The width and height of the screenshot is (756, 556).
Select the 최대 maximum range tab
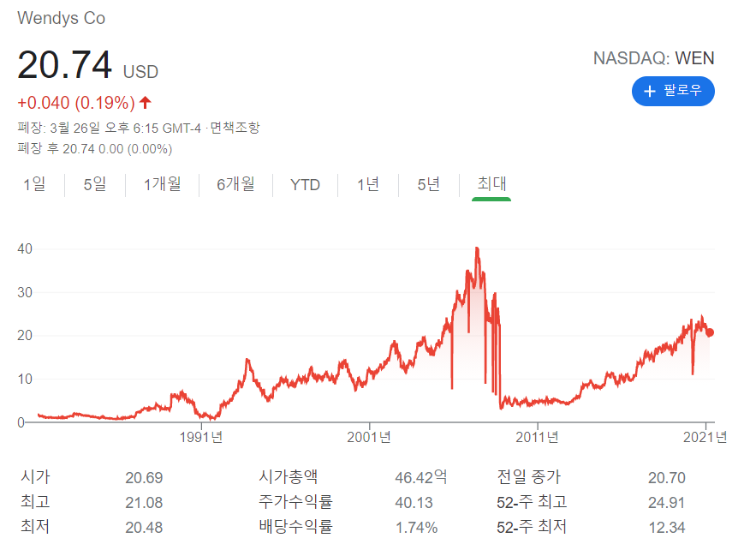491,184
